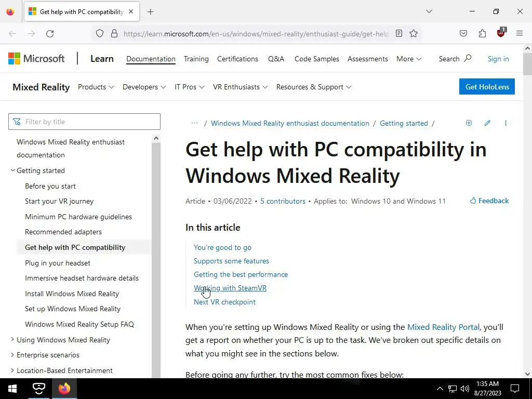532x399 pixels.
Task: Select the Training menu item
Action: 196,59
